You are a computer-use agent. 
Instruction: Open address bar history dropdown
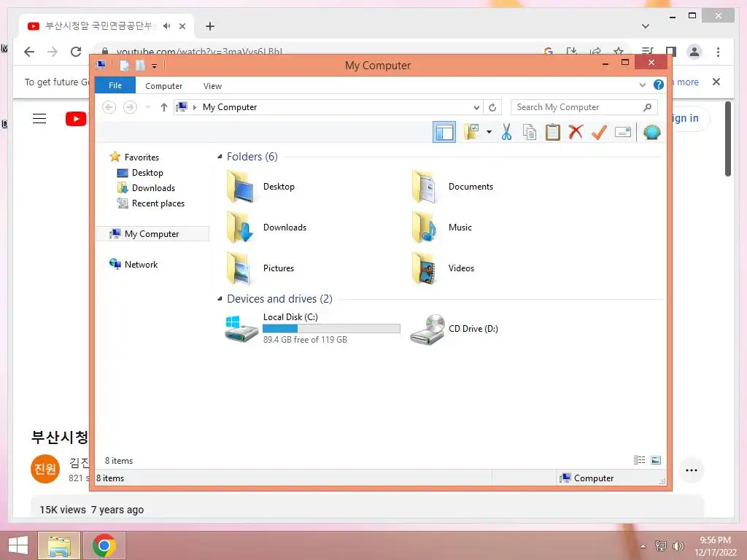(x=476, y=108)
